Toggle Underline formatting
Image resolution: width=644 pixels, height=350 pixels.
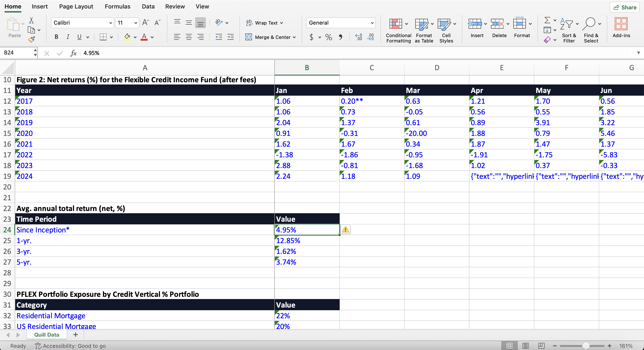(x=79, y=37)
